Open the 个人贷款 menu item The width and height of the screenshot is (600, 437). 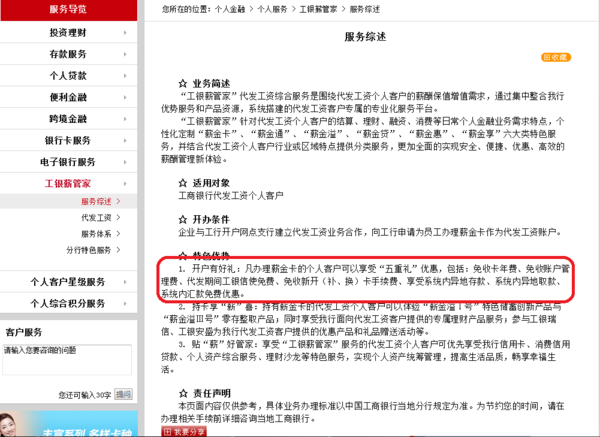coord(68,76)
